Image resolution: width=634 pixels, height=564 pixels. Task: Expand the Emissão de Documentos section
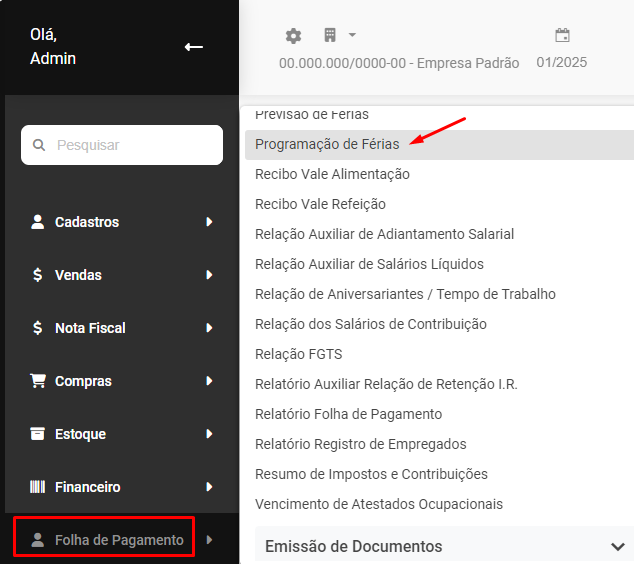[617, 546]
